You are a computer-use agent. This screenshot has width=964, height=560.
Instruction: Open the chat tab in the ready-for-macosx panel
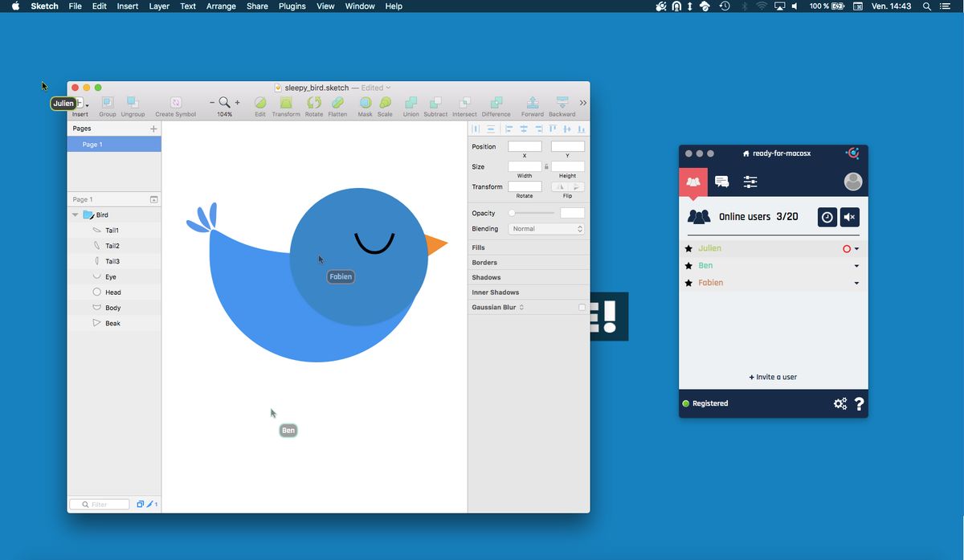pyautogui.click(x=721, y=182)
